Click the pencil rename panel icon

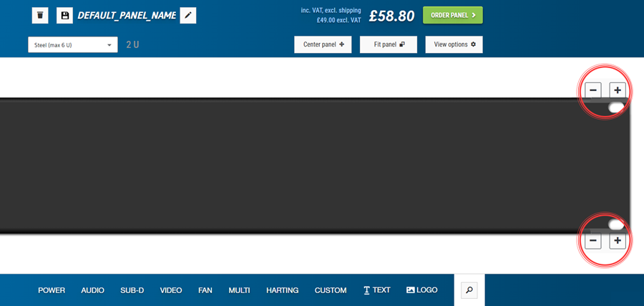tap(188, 15)
